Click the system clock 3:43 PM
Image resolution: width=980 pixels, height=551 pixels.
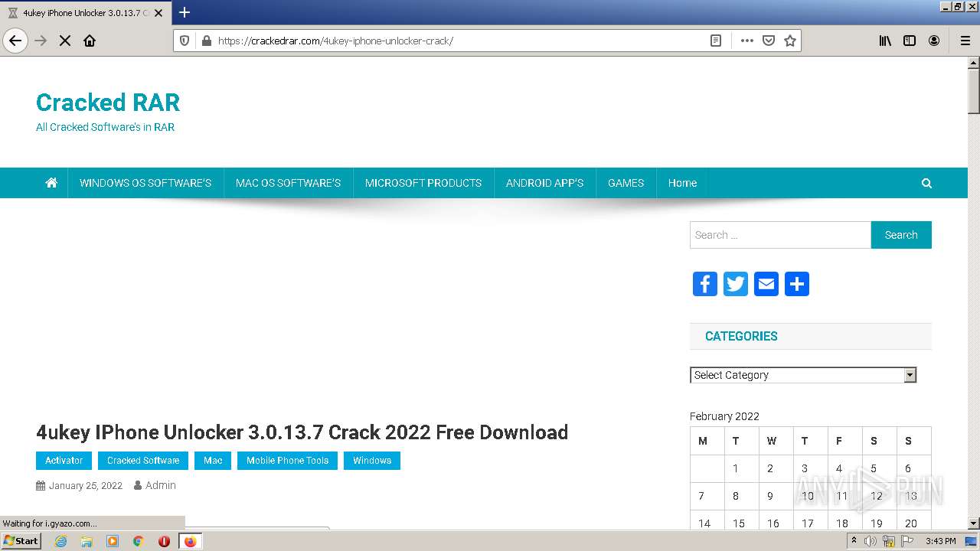tap(940, 541)
